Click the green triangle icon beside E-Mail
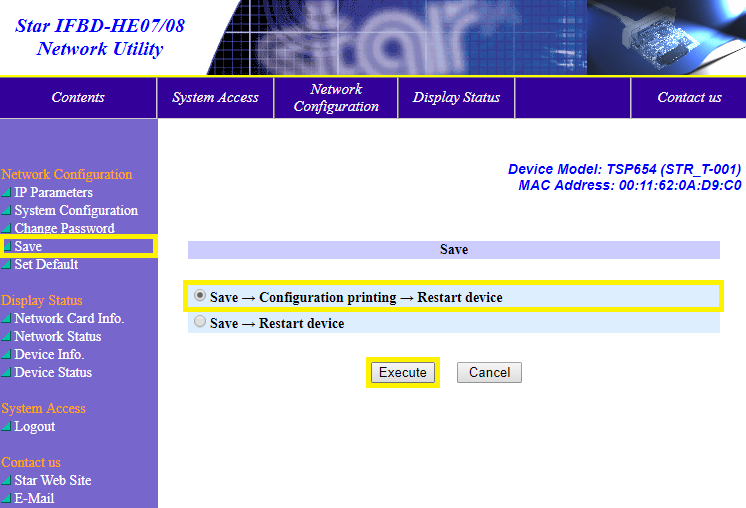746x508 pixels. [x=6, y=498]
